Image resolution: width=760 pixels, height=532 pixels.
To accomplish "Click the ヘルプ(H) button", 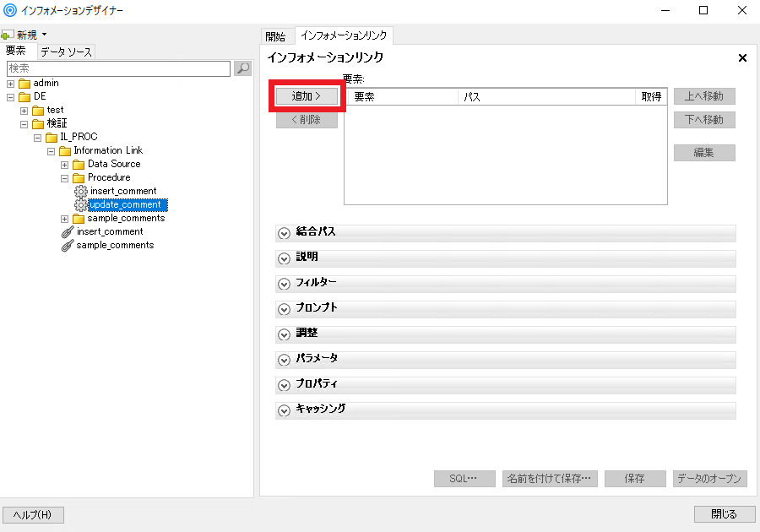I will [33, 514].
